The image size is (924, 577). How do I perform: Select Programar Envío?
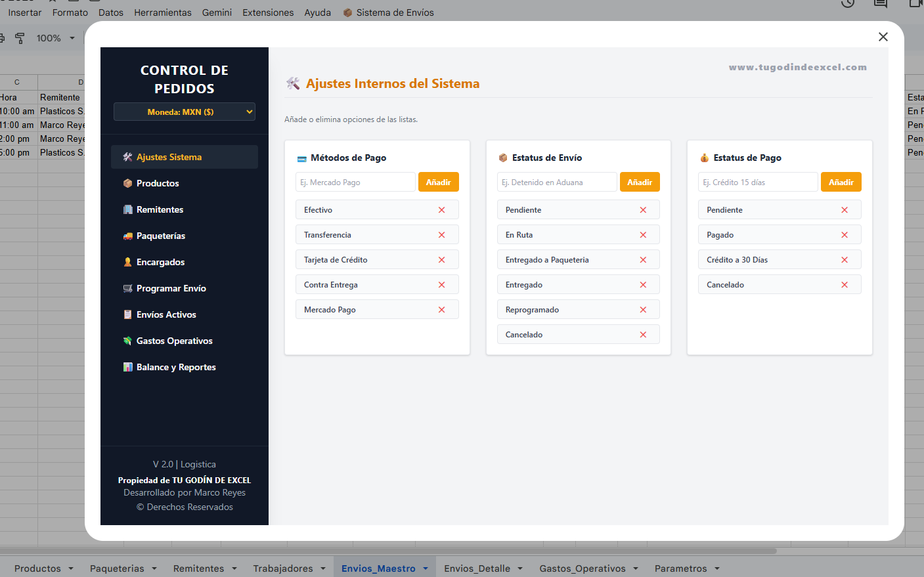pyautogui.click(x=185, y=288)
